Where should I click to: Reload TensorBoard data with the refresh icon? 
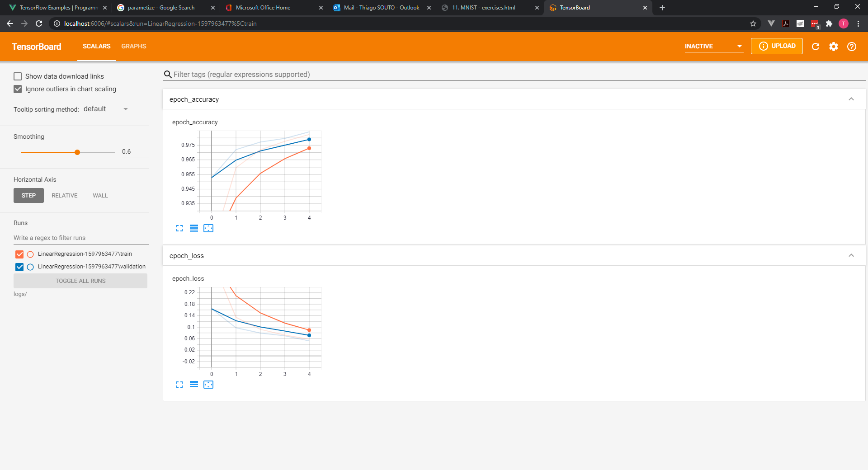[x=816, y=47]
